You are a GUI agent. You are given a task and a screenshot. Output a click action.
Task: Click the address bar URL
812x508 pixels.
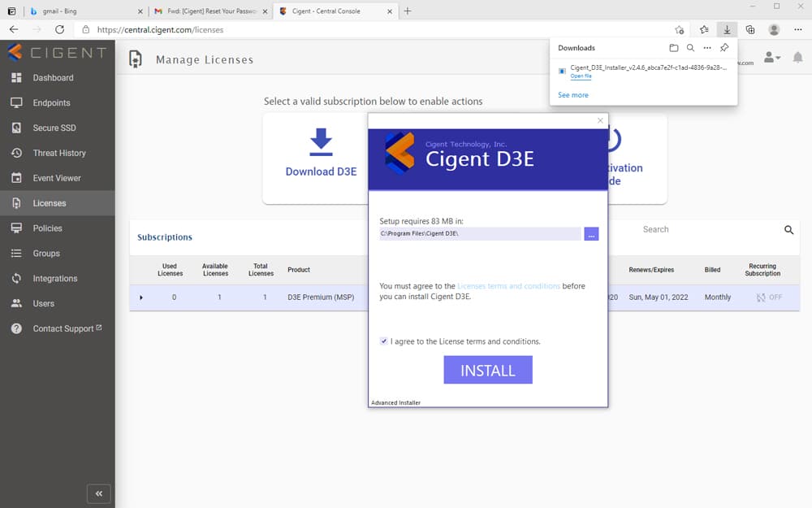[161, 30]
